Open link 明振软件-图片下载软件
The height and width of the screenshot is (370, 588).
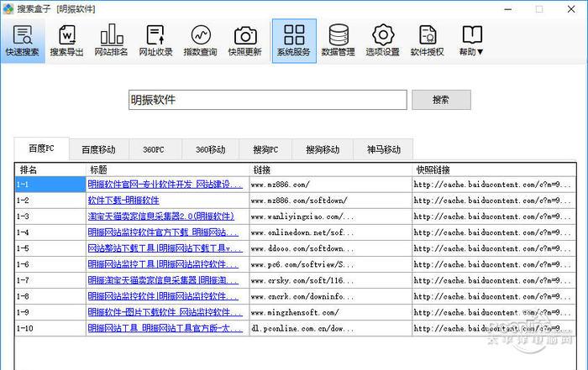[165, 312]
